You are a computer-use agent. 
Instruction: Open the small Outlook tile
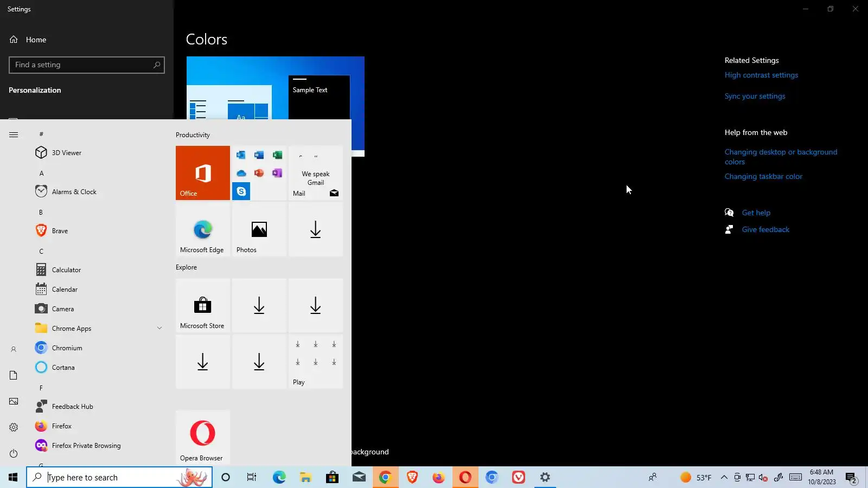[x=241, y=155]
